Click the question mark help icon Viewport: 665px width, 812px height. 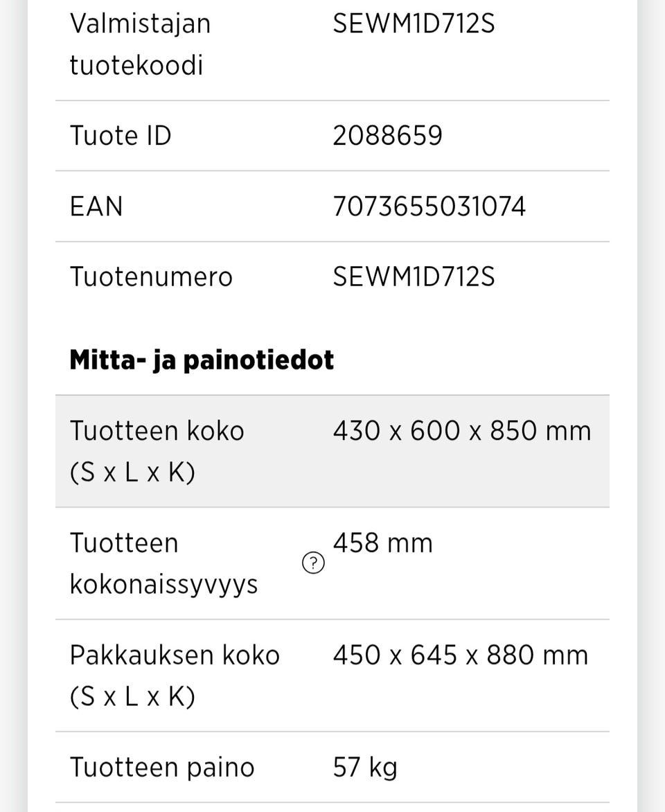click(x=313, y=564)
